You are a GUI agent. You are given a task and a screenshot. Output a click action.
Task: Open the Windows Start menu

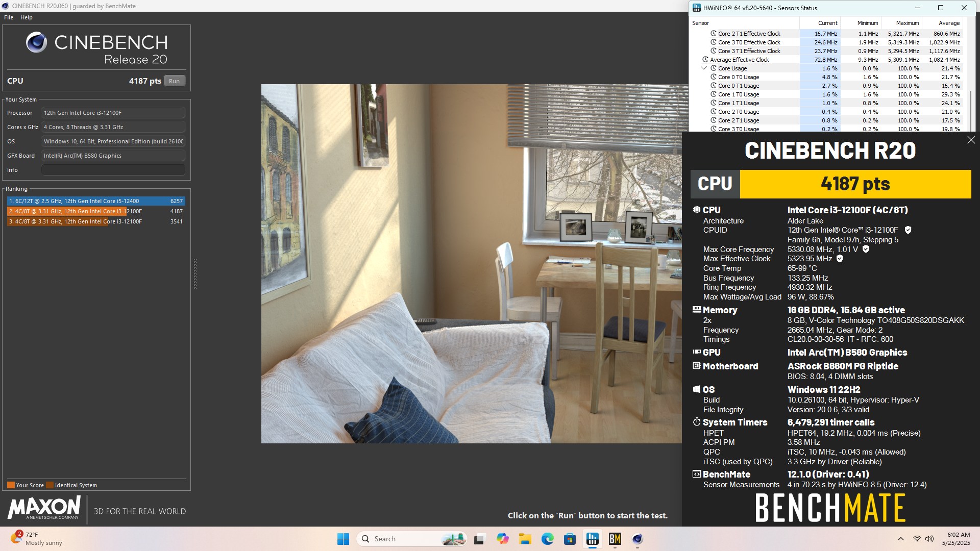343,539
